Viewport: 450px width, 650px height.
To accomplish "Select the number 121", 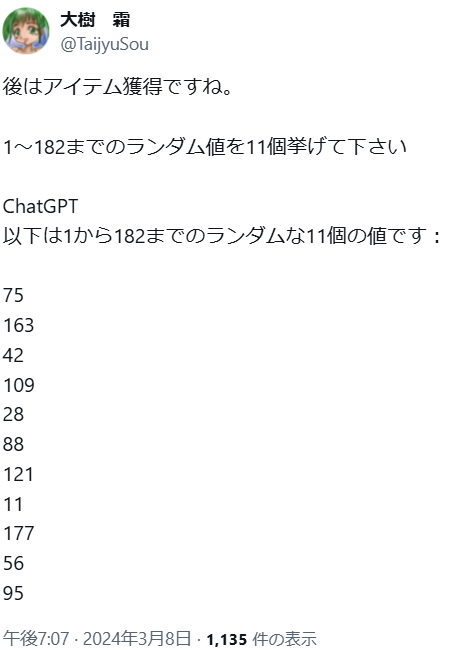I will click(18, 474).
